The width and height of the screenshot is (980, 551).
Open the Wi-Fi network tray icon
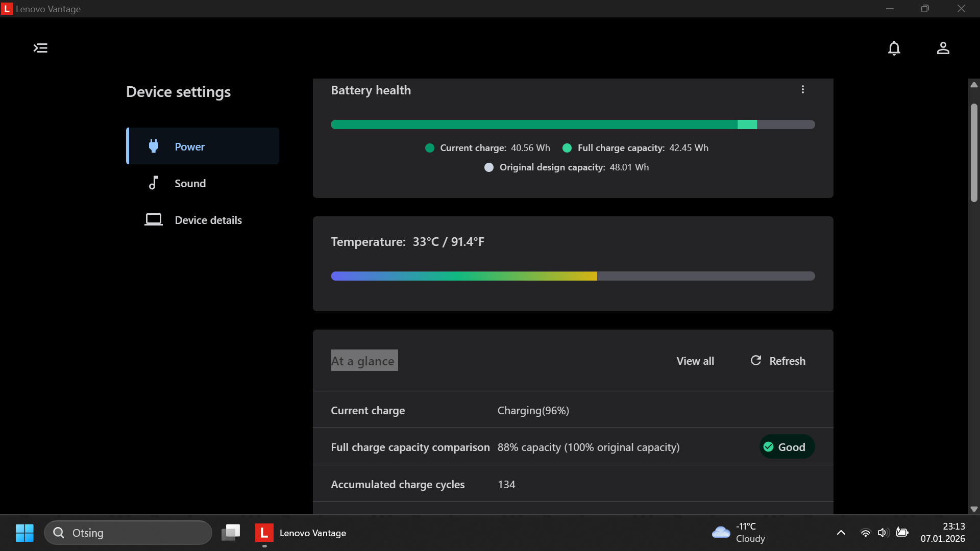pyautogui.click(x=865, y=533)
